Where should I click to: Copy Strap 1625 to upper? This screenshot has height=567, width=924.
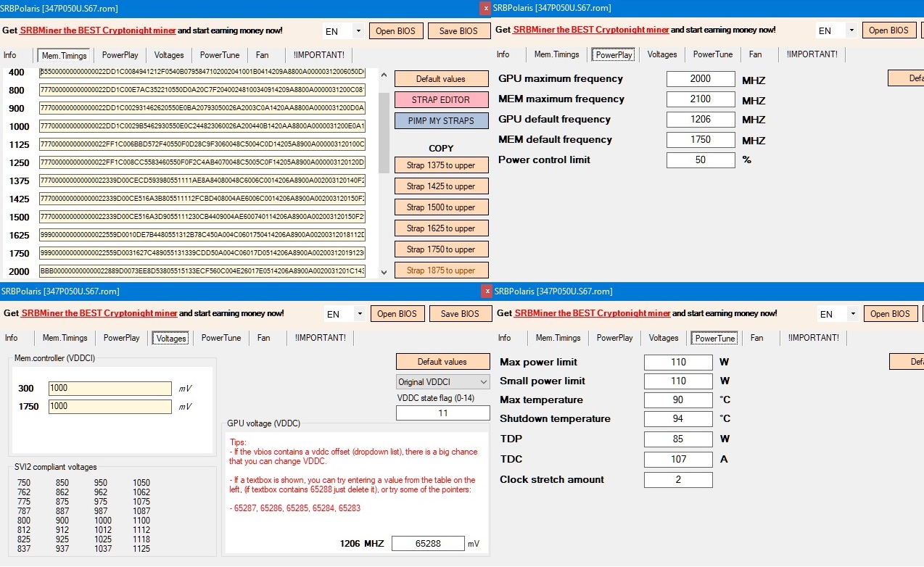(x=441, y=228)
